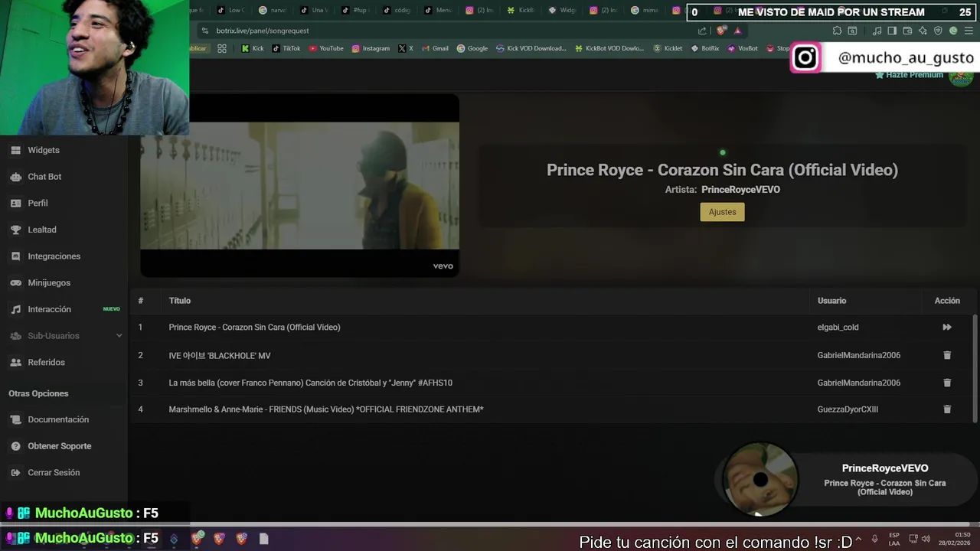Open Brave Rewards triangle icon
Viewport: 980px width, 551px height.
point(738,31)
